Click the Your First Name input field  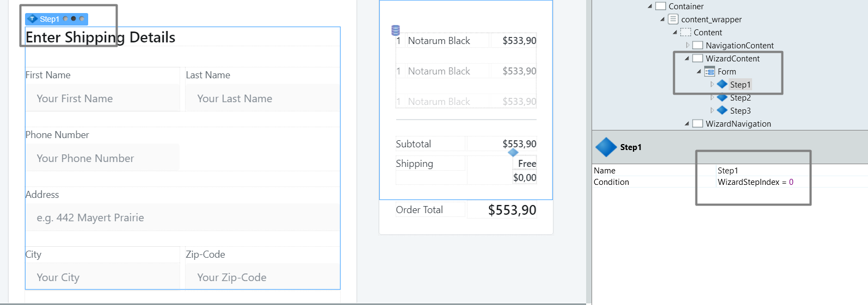tap(102, 98)
